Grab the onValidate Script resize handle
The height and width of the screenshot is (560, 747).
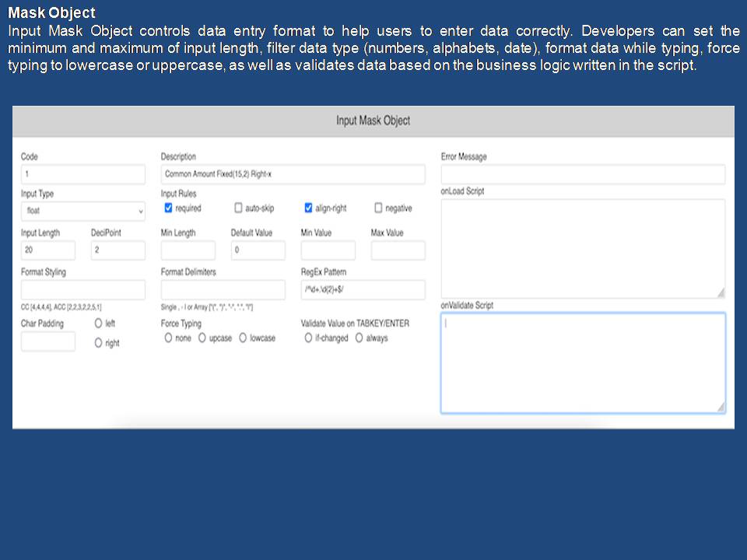click(721, 408)
